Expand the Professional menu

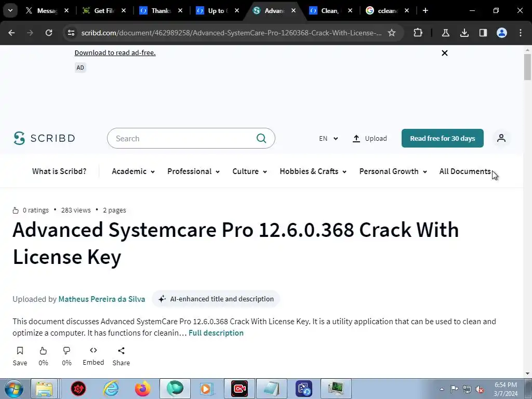(x=193, y=171)
